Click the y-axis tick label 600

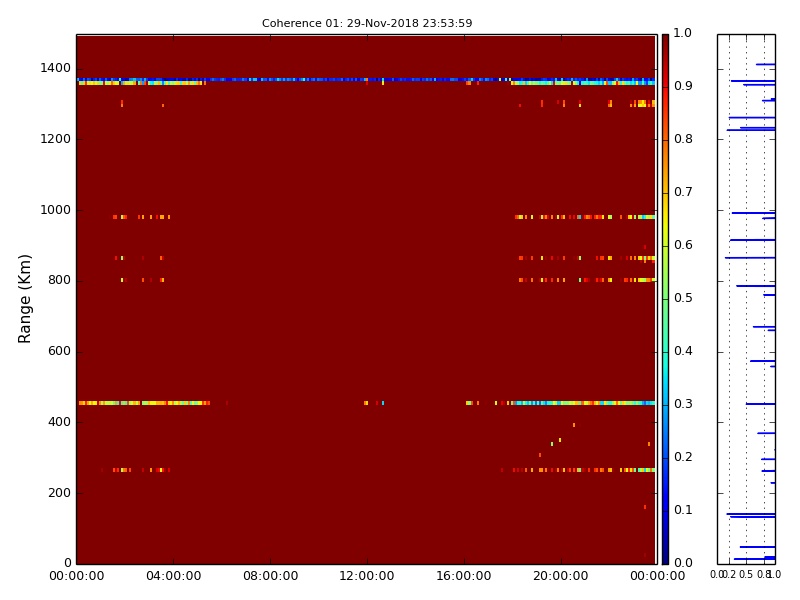[59, 351]
